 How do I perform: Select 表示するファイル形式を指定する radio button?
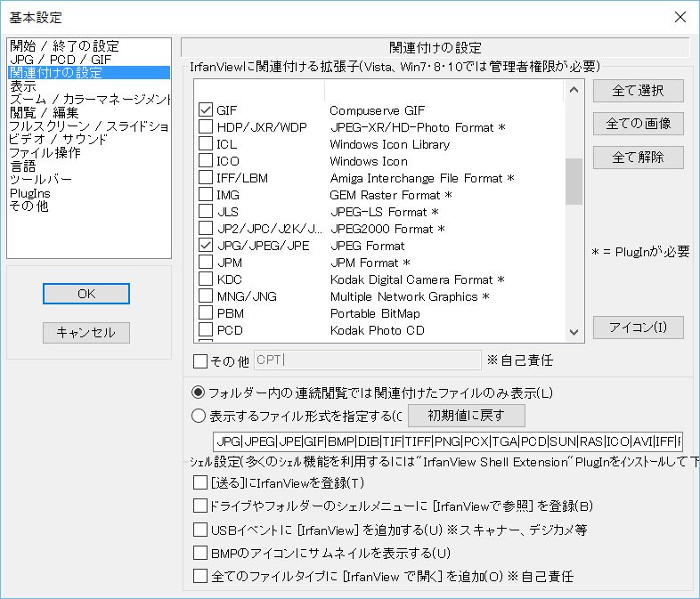(x=199, y=416)
